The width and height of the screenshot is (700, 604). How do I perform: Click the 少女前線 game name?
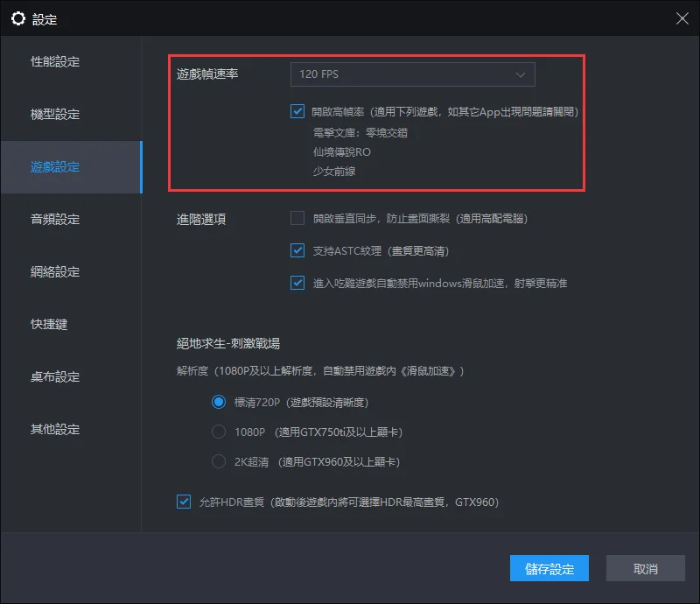[x=334, y=171]
